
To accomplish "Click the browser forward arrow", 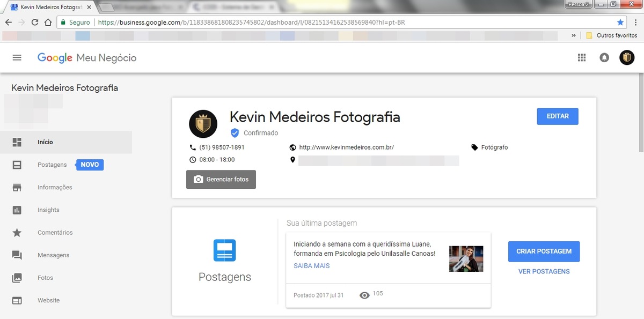I will pos(21,23).
